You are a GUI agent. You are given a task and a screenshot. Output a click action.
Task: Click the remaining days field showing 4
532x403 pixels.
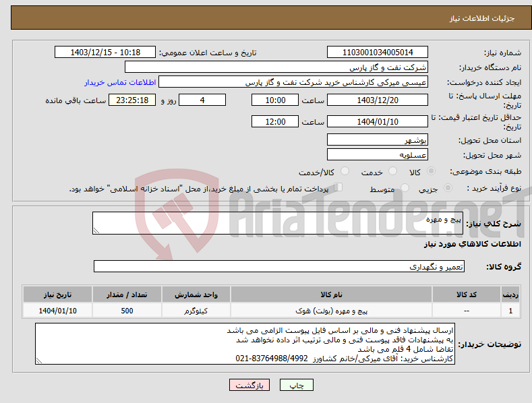[202, 100]
